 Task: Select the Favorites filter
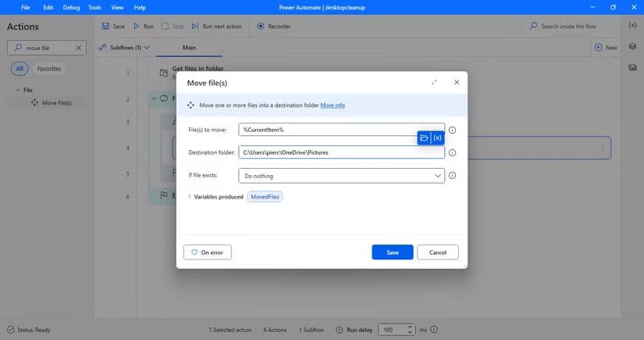click(49, 69)
